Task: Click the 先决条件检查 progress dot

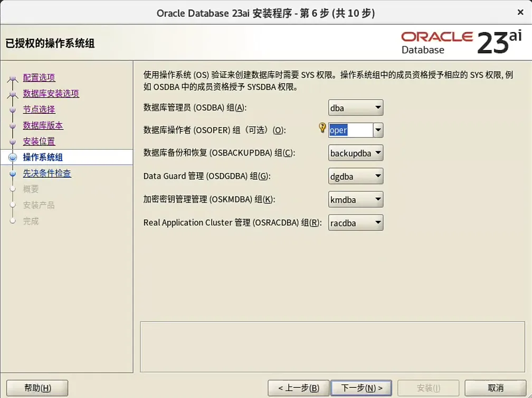Action: (x=12, y=173)
